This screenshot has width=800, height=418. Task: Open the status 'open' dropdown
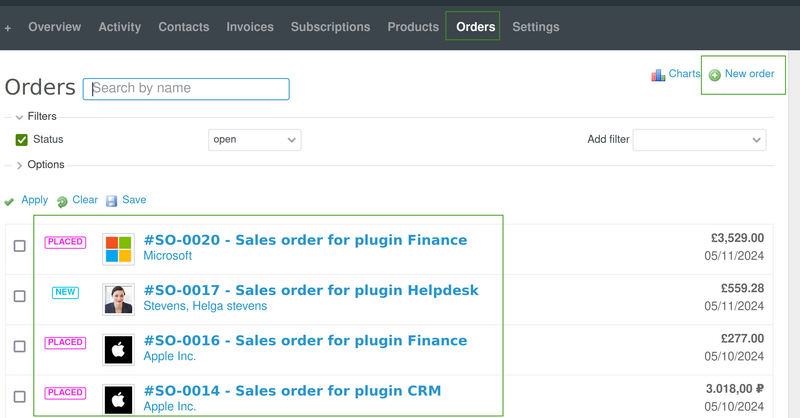[x=254, y=140]
